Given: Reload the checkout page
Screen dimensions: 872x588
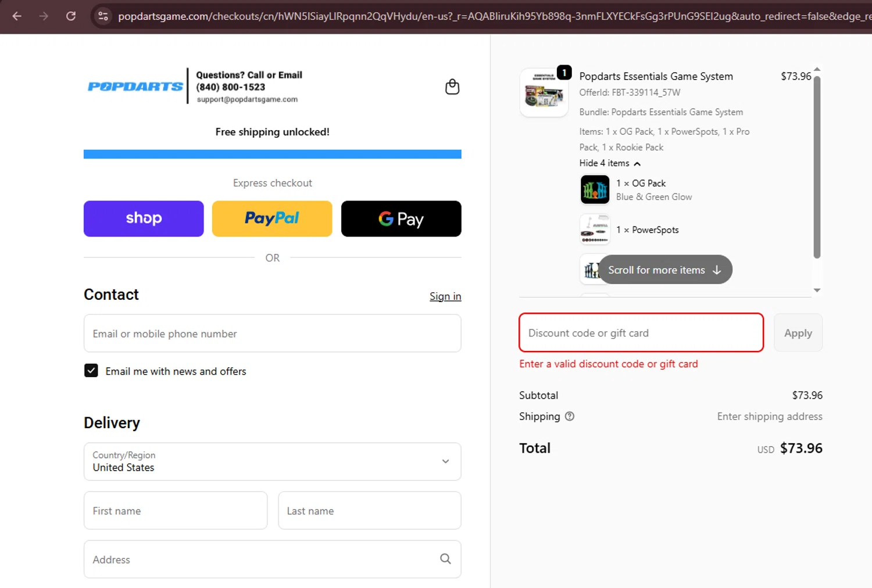Looking at the screenshot, I should (x=71, y=16).
